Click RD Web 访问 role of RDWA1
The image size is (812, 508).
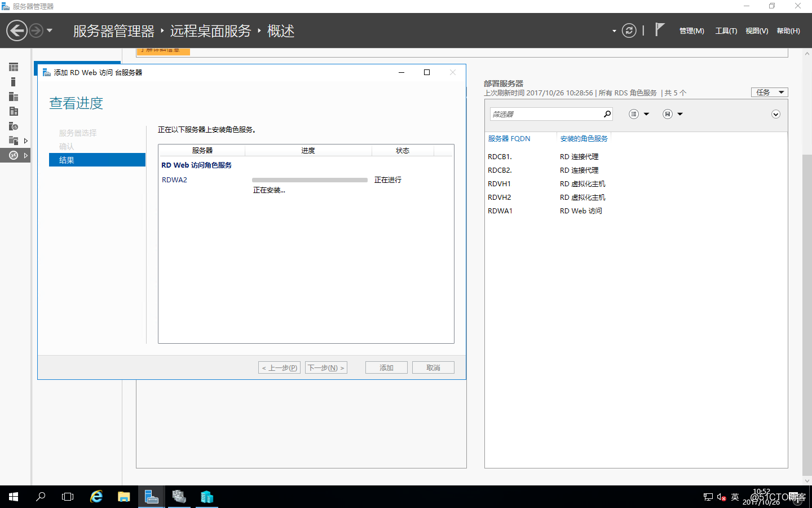coord(581,211)
